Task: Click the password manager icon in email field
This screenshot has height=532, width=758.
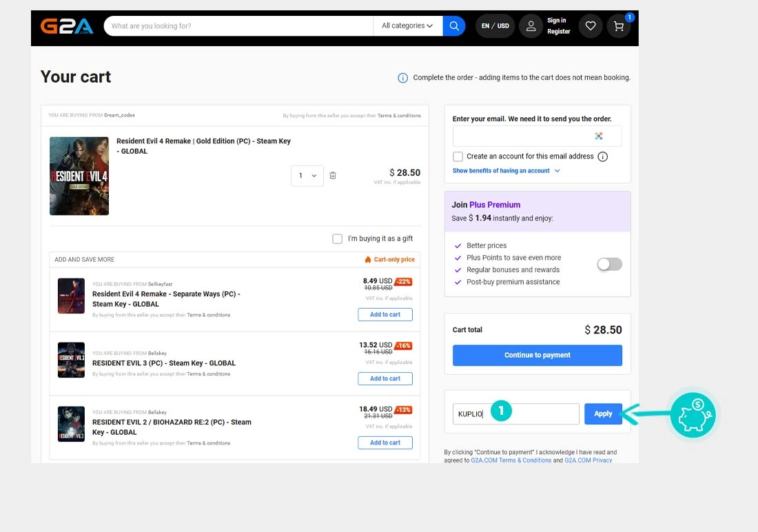Action: [599, 136]
